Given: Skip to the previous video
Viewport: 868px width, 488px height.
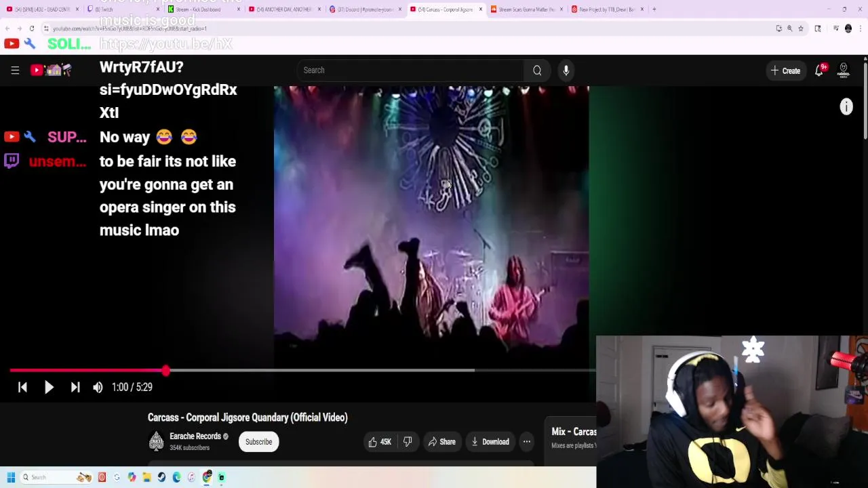Looking at the screenshot, I should click(22, 387).
